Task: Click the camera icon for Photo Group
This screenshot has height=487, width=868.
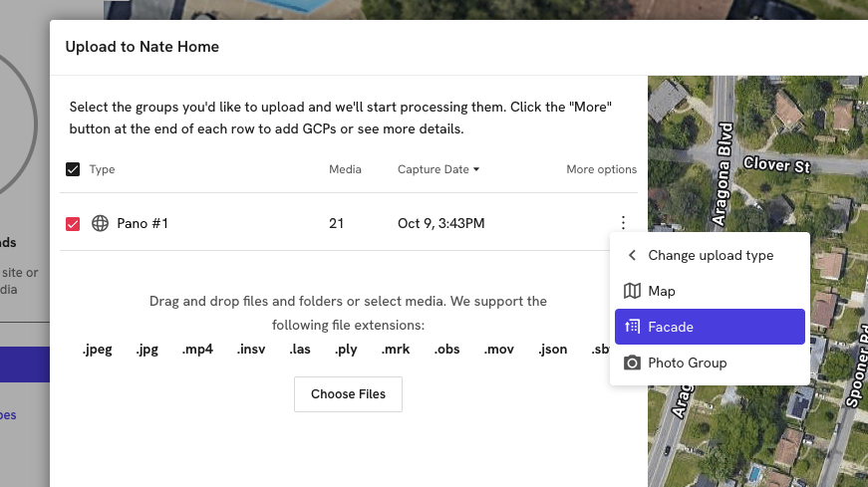Action: pyautogui.click(x=632, y=364)
